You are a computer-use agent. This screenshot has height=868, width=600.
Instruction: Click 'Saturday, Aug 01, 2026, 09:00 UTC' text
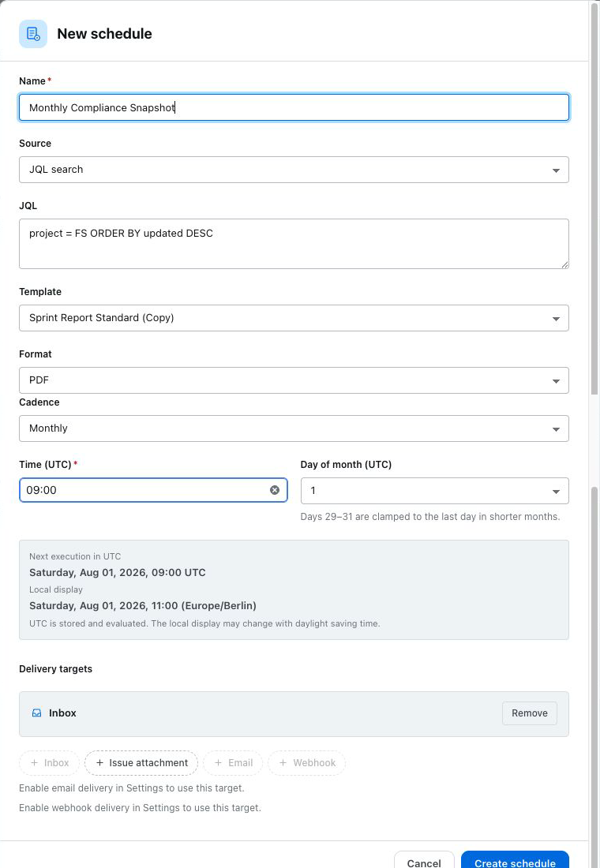[x=118, y=572]
